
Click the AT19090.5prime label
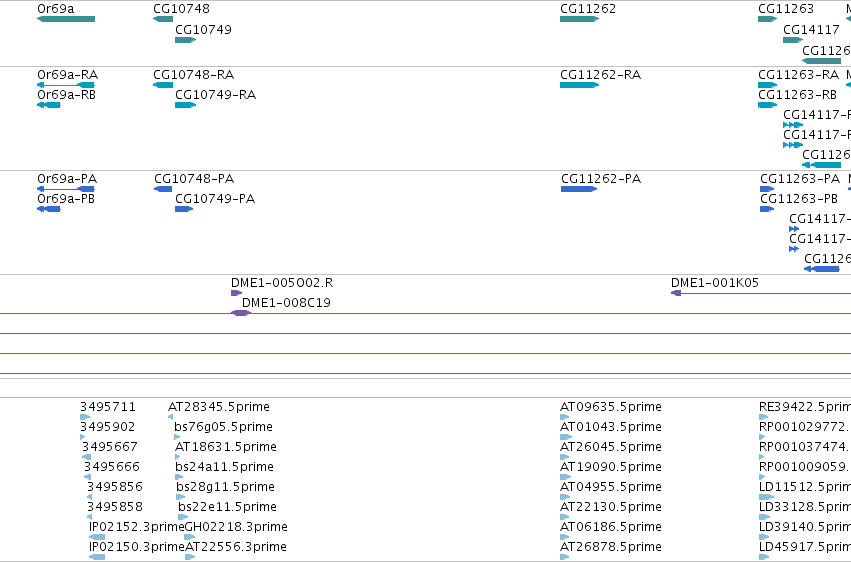(x=611, y=467)
